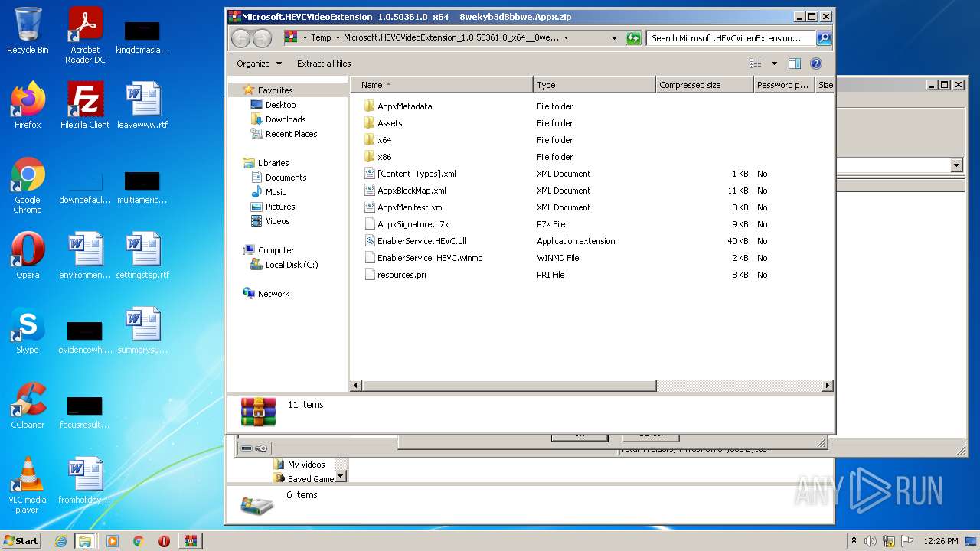The width and height of the screenshot is (980, 551).
Task: Select Computer in navigation pane
Action: (x=276, y=250)
